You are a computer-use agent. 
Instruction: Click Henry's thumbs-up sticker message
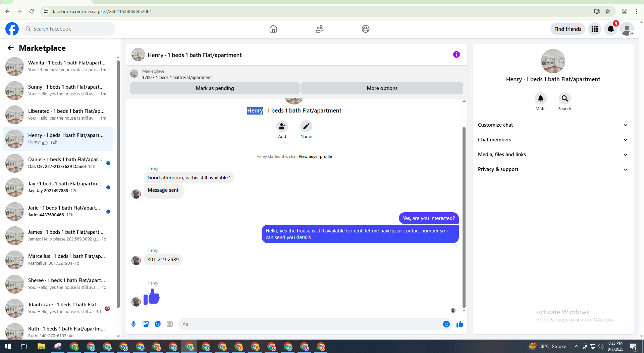[x=152, y=297]
